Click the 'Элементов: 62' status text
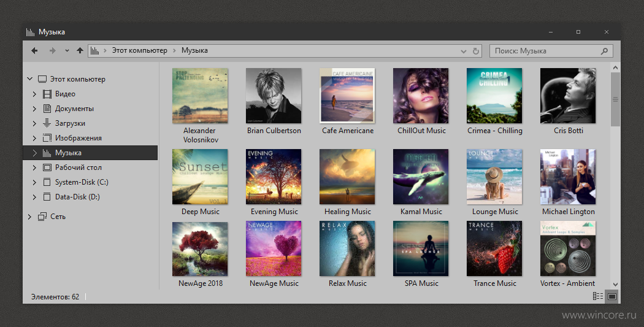644x327 pixels. (55, 296)
